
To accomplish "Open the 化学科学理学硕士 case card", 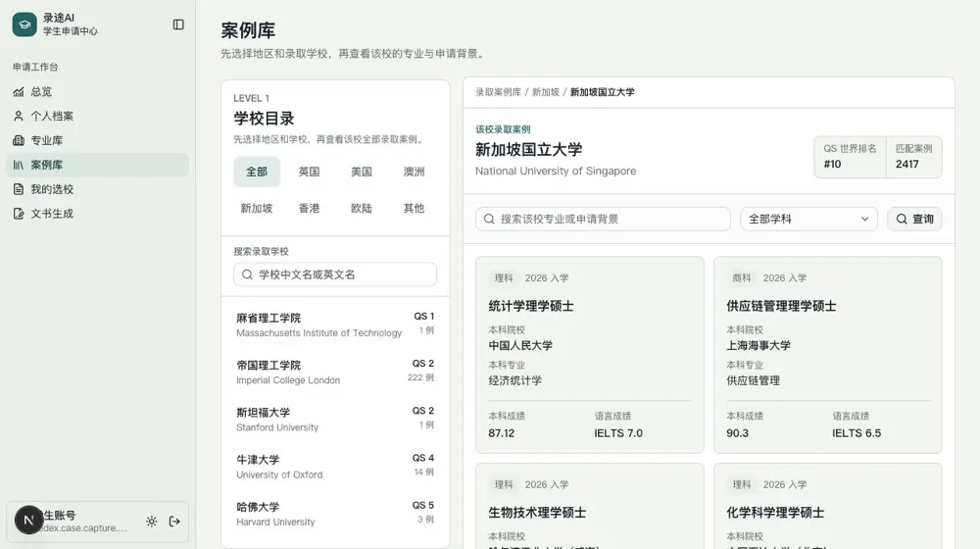I will pyautogui.click(x=827, y=506).
